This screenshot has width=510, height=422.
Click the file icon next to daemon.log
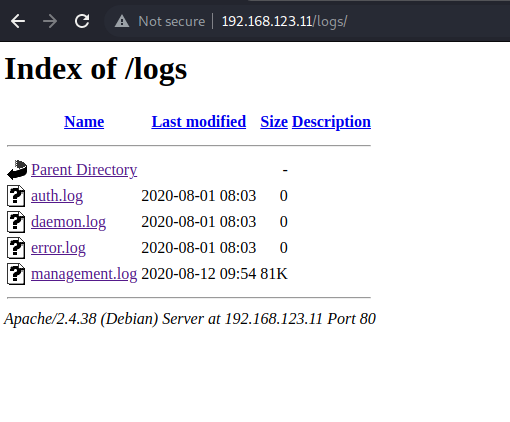[16, 222]
